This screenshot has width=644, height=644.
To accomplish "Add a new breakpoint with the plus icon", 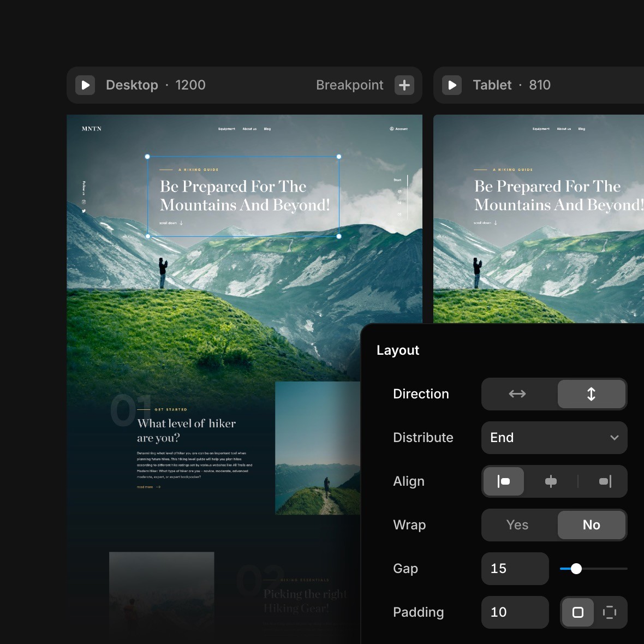I will 404,85.
